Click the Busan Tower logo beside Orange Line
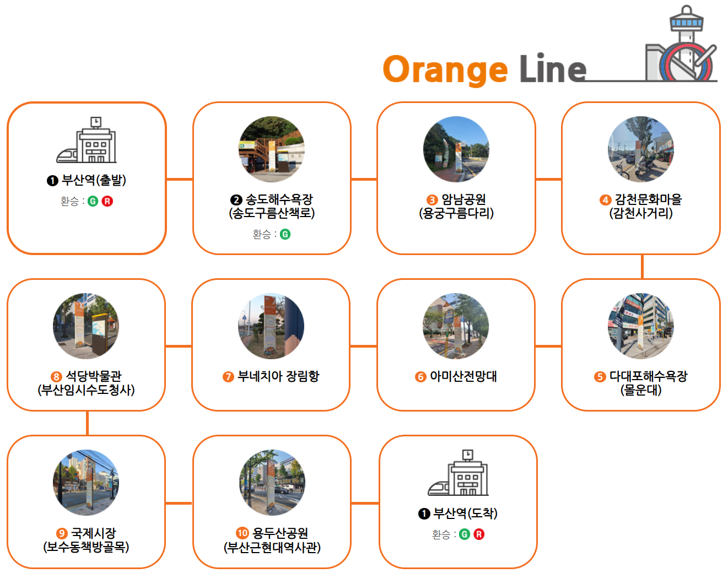 tap(682, 44)
